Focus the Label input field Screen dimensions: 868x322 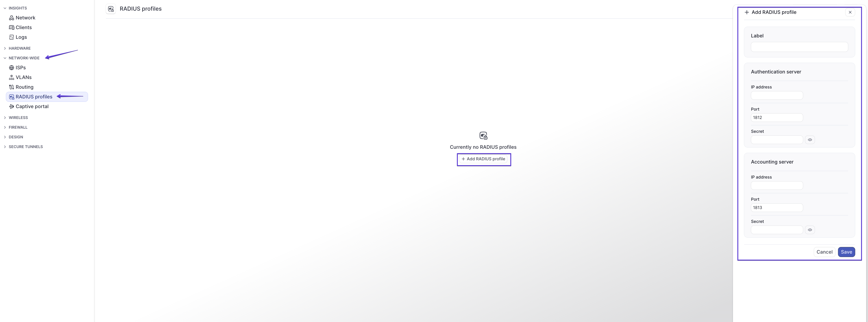799,47
